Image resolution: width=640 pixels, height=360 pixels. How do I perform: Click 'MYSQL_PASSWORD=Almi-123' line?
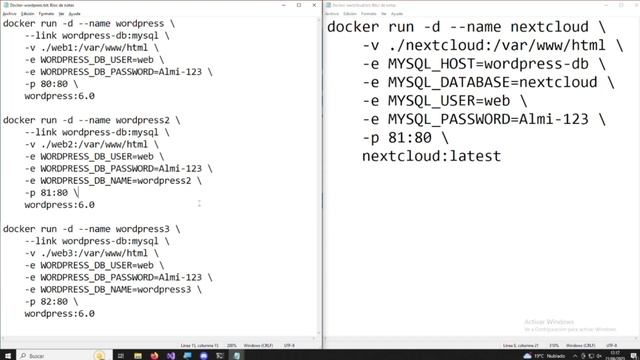pos(484,120)
